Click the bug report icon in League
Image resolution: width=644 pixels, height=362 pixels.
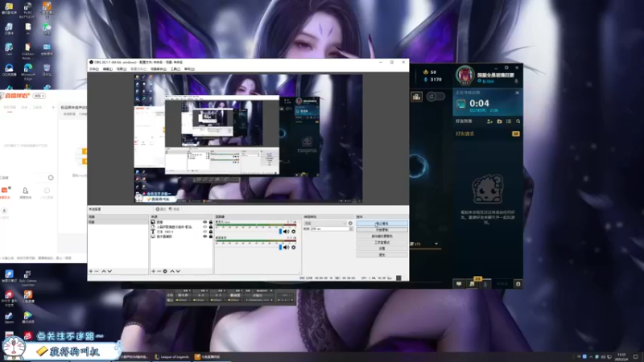point(518,284)
